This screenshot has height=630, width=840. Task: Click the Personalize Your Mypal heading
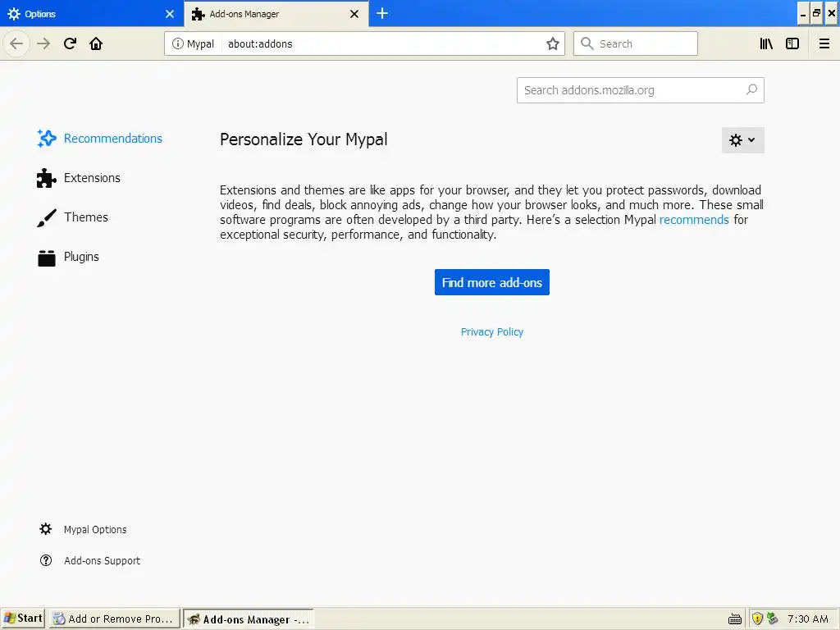point(304,139)
